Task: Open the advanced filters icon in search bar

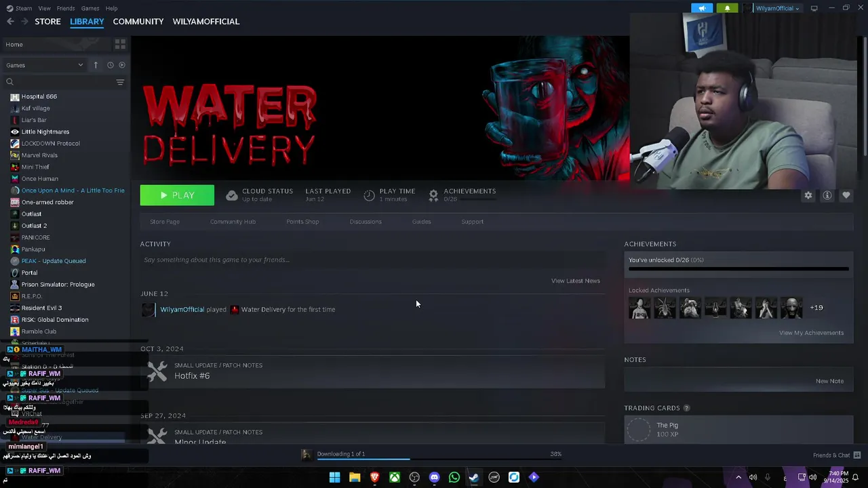Action: click(x=120, y=82)
